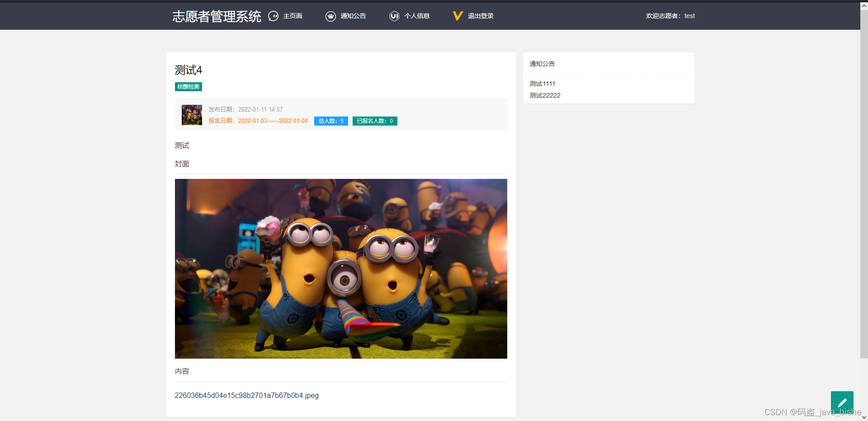Click the 欢迎志愿者: test welcome text
The image size is (868, 421).
[x=670, y=16]
